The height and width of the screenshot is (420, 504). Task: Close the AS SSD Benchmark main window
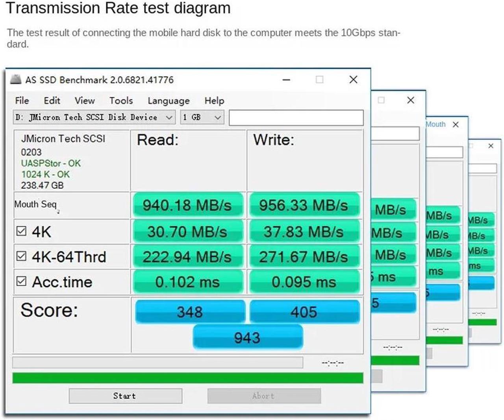[x=353, y=80]
